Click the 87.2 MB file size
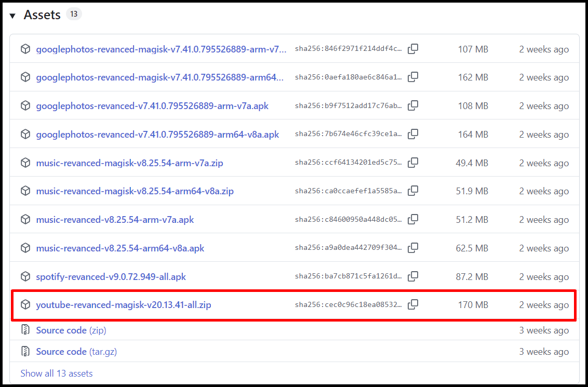 tap(472, 276)
